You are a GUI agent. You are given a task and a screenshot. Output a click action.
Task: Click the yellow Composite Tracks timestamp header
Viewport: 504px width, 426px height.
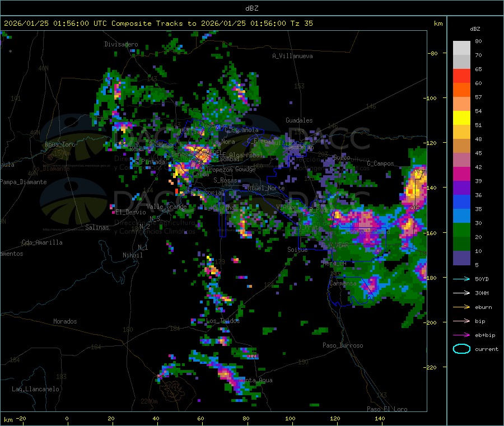[158, 24]
